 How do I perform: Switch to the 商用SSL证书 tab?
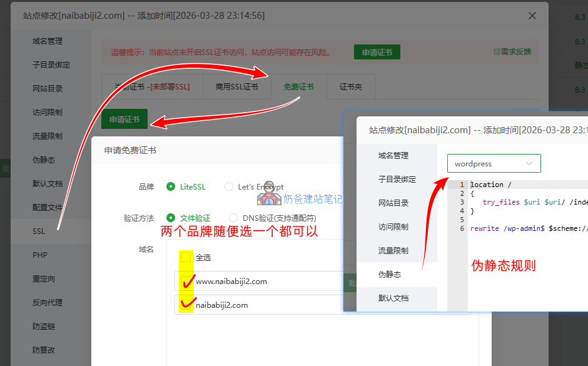(x=236, y=87)
